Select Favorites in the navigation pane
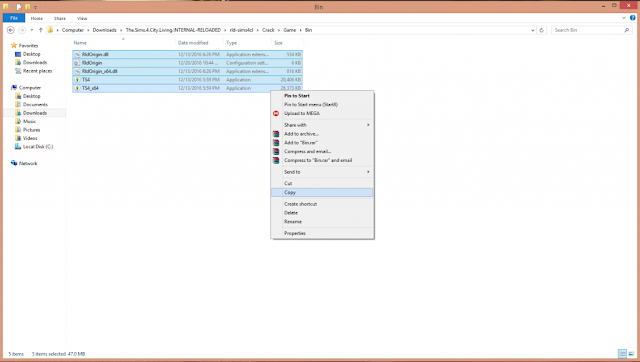Viewport: 640px width, 362px height. 28,46
